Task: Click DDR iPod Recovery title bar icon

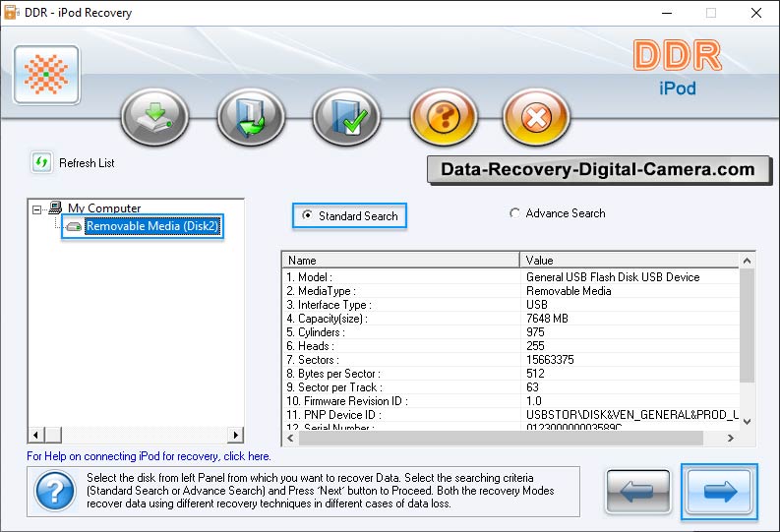Action: 11,13
